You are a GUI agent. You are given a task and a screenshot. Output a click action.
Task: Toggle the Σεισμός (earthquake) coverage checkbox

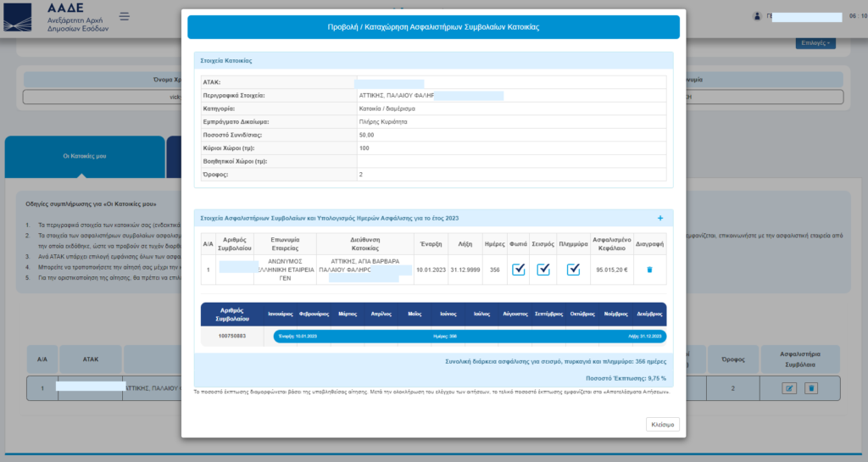tap(543, 270)
